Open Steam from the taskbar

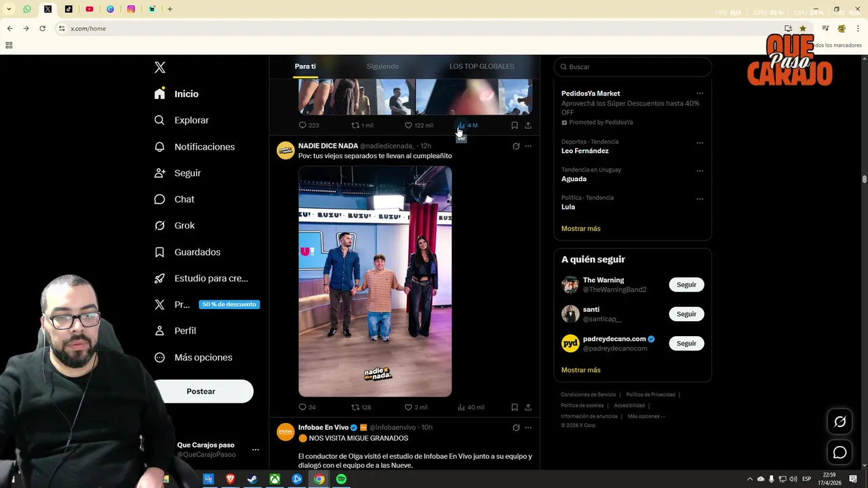[252, 479]
